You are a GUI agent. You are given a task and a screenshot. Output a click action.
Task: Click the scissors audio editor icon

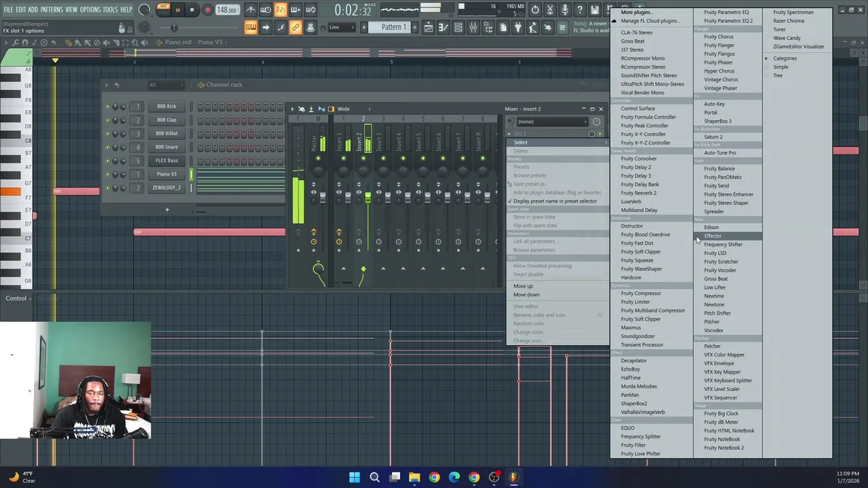coord(550,10)
